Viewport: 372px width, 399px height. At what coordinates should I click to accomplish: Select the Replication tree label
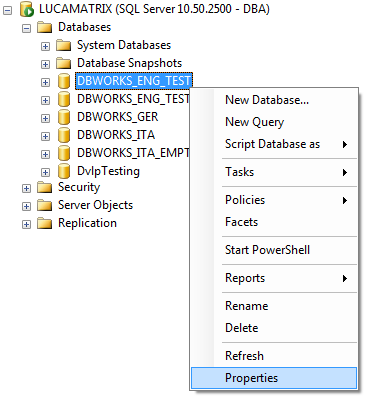(87, 223)
